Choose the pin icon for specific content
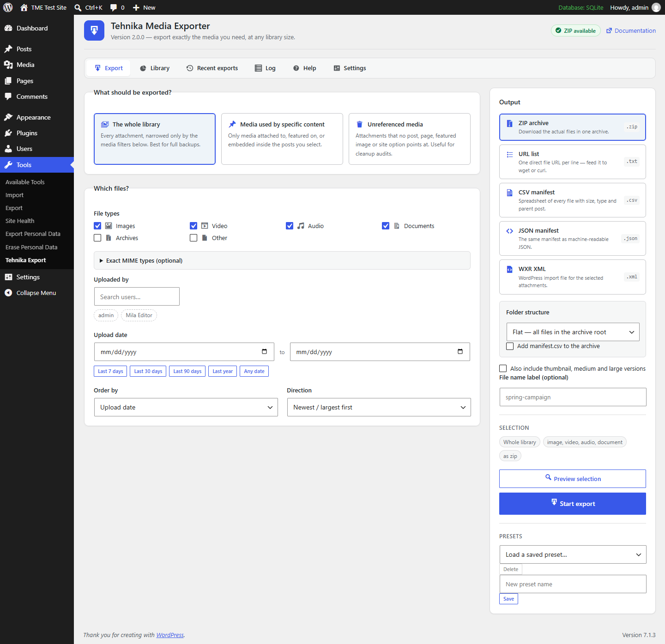Viewport: 665px width, 644px height. click(232, 124)
